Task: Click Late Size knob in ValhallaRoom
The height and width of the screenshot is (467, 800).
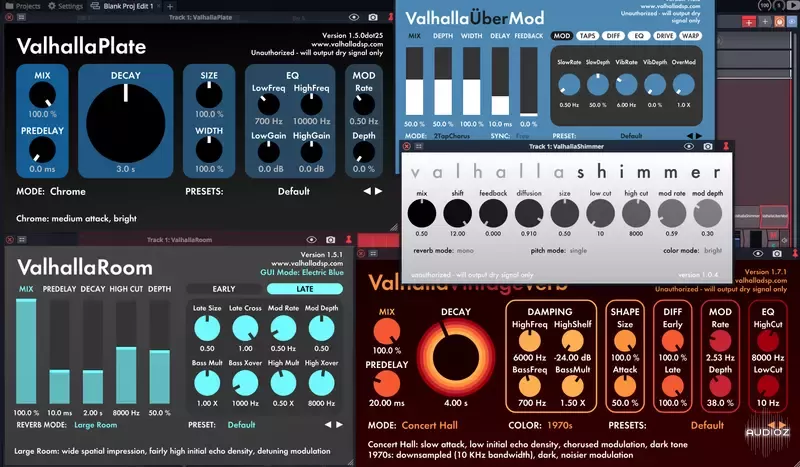Action: 207,328
